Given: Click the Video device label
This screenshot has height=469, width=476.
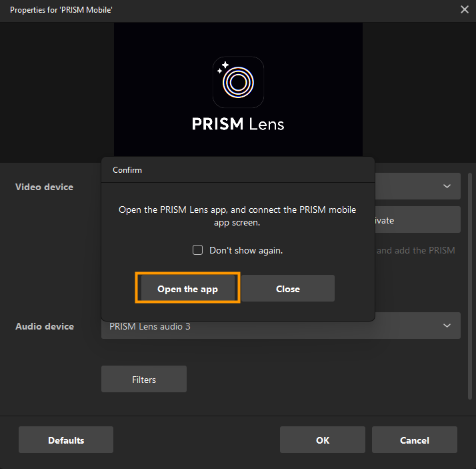Looking at the screenshot, I should [x=44, y=187].
